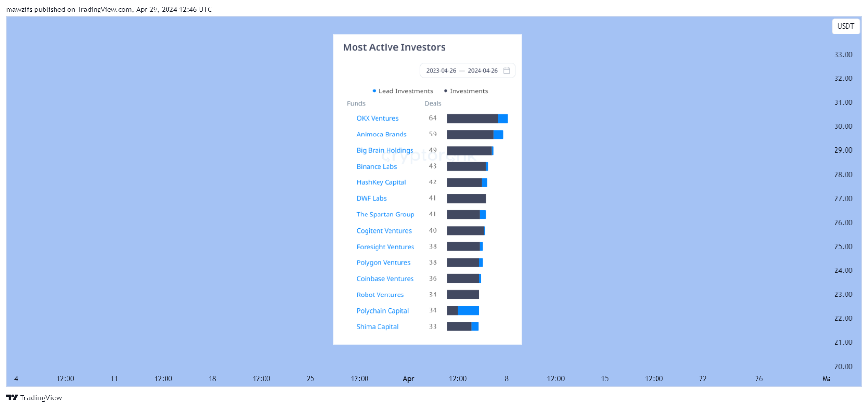Click the Polychain Capital deals bar
This screenshot has width=868, height=408.
pos(463,311)
